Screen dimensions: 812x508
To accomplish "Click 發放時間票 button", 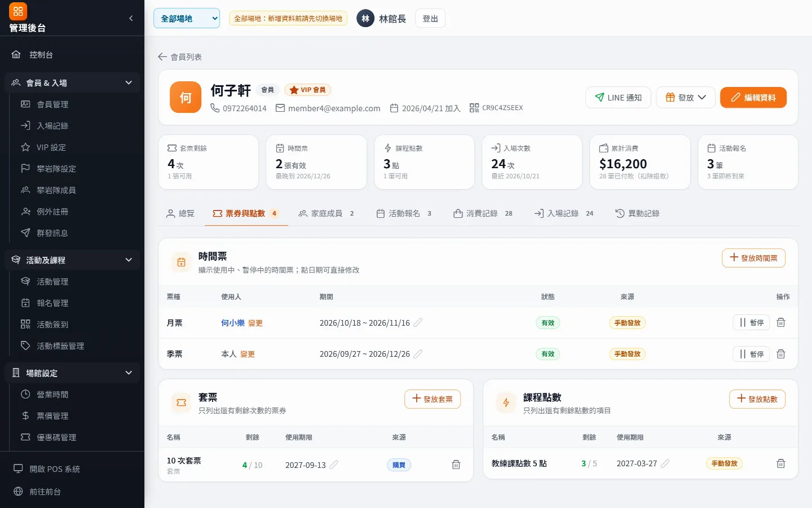I will point(753,258).
